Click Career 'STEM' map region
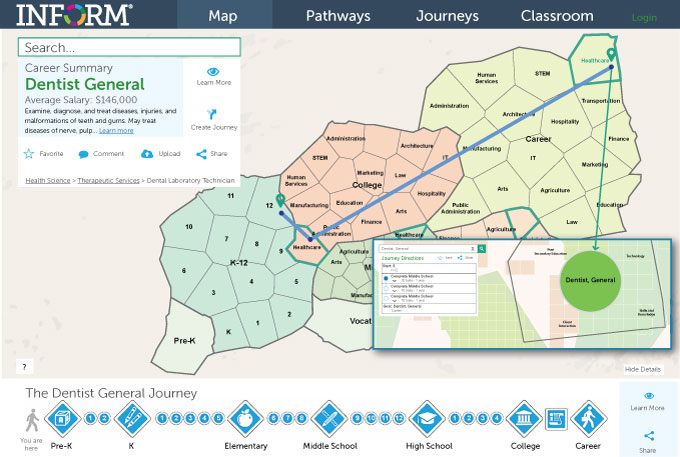This screenshot has height=457, width=680. (x=542, y=74)
